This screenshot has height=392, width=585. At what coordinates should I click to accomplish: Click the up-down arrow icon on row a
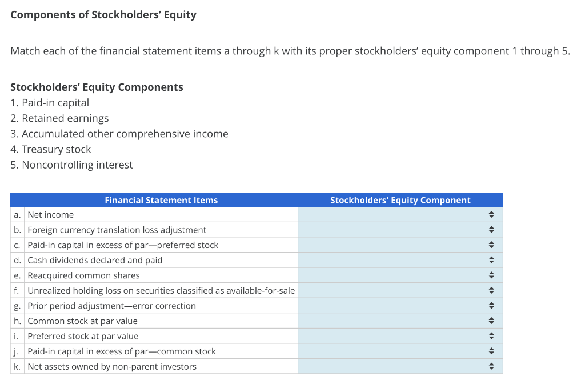[491, 214]
